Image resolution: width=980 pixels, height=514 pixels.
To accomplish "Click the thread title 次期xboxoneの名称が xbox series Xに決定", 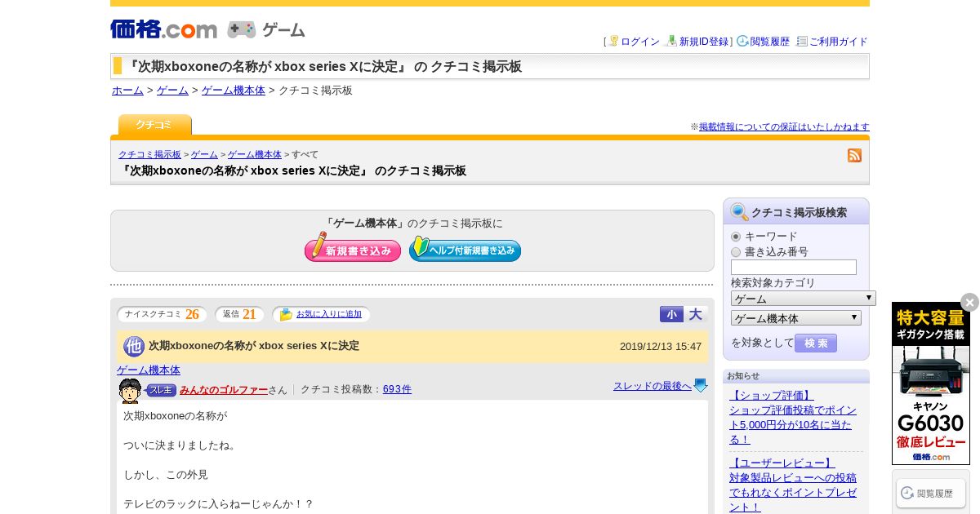I will 254,346.
